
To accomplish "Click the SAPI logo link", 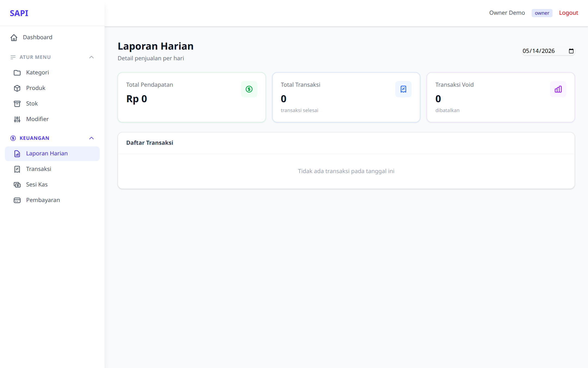I will [19, 13].
